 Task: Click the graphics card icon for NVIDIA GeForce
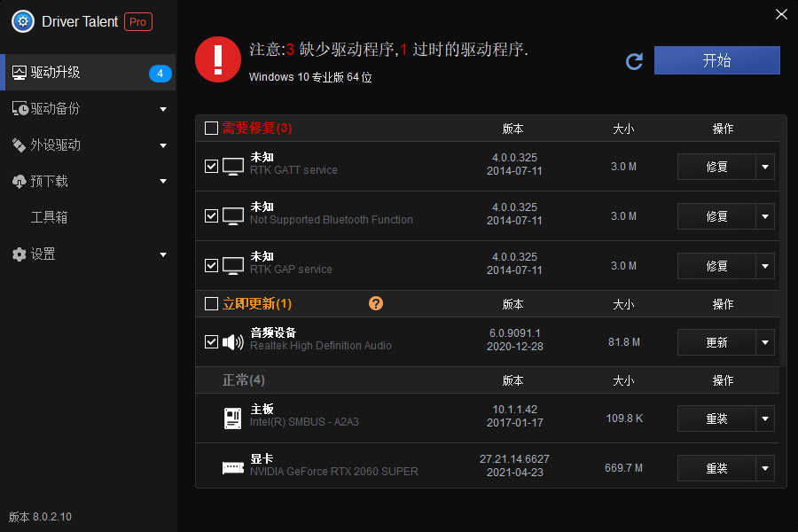coord(232,468)
